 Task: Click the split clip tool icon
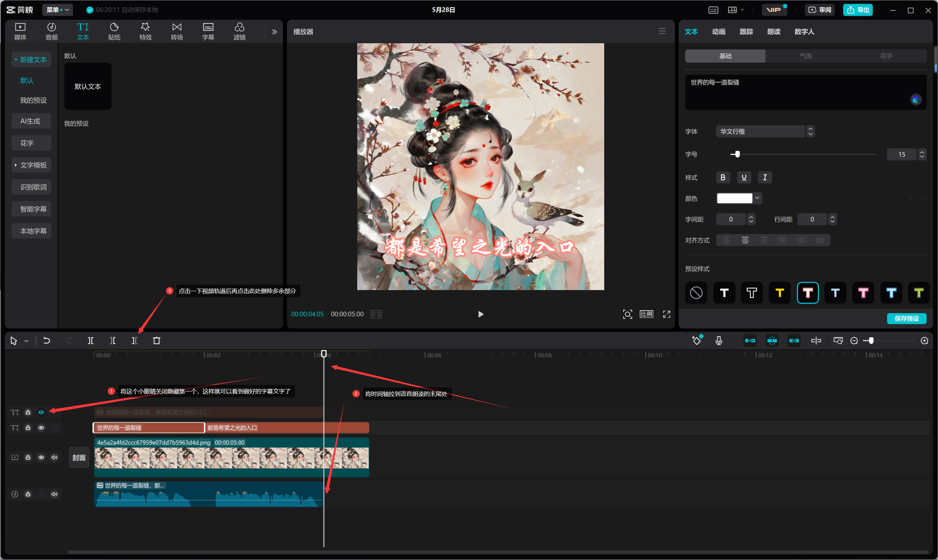(91, 341)
